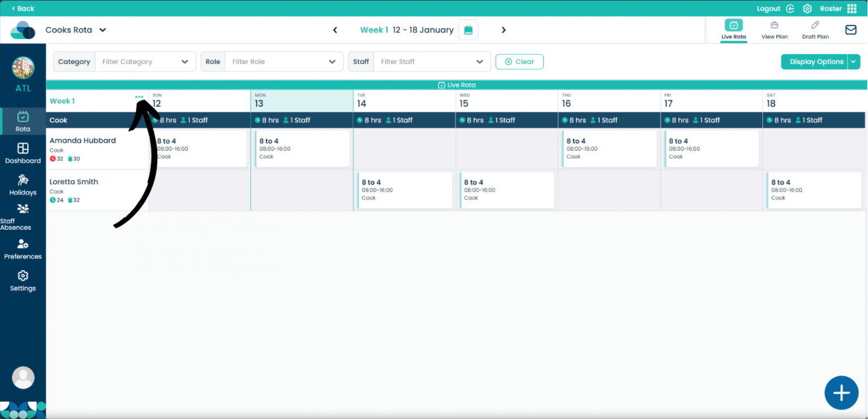Open the Draft Plan pencil icon
The height and width of the screenshot is (419, 868).
coord(815,29)
